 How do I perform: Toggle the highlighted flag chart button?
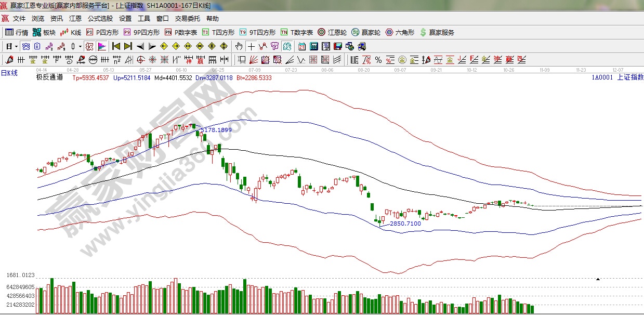(x=102, y=46)
